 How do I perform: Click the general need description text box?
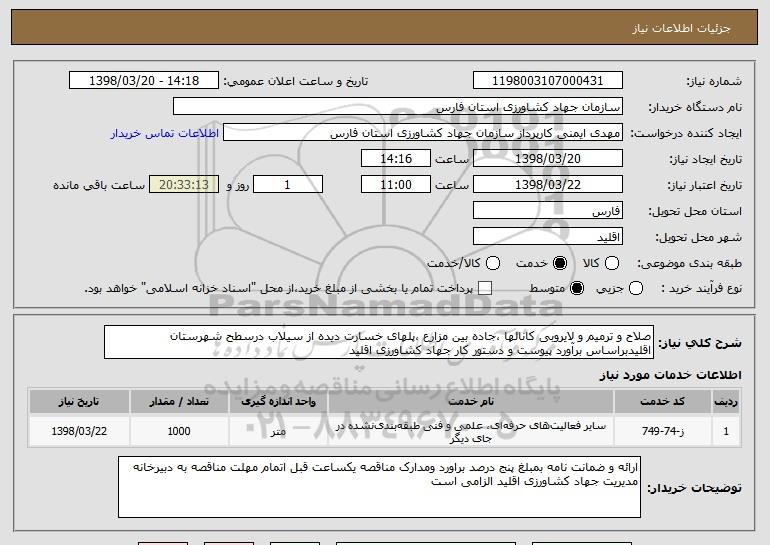(x=379, y=342)
